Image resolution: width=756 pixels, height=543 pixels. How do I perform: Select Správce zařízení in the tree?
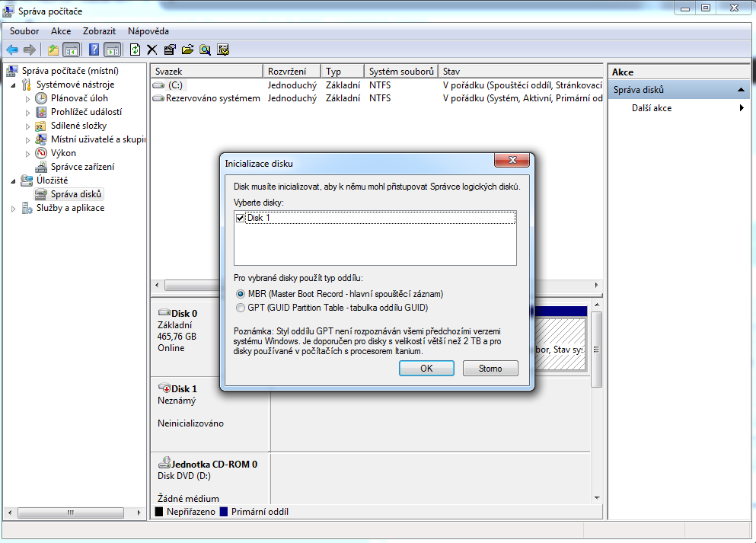[x=82, y=167]
